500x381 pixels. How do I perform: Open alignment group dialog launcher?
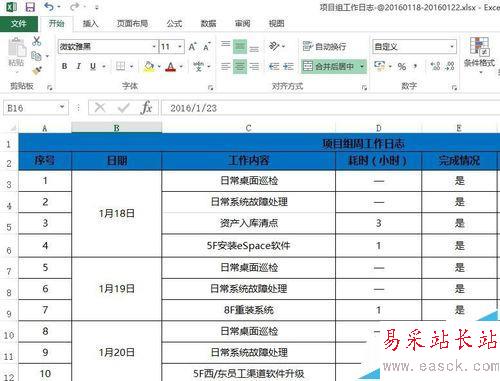[364, 87]
